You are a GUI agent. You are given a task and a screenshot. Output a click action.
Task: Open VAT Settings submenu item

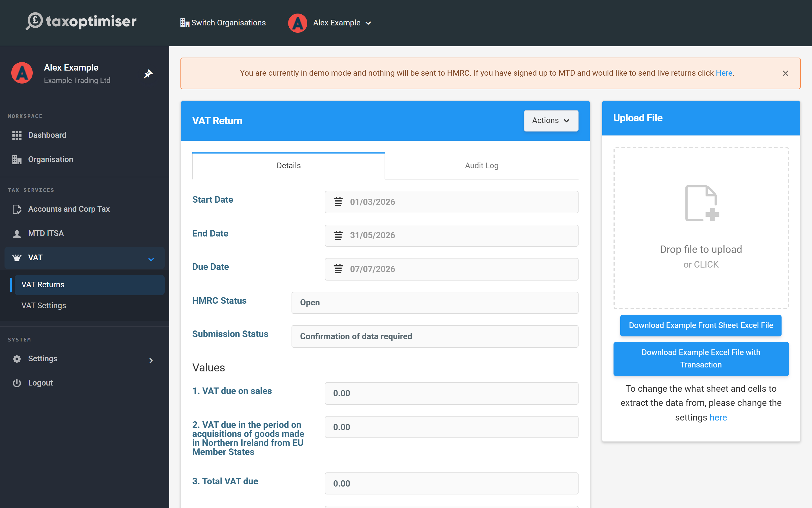[90, 306]
